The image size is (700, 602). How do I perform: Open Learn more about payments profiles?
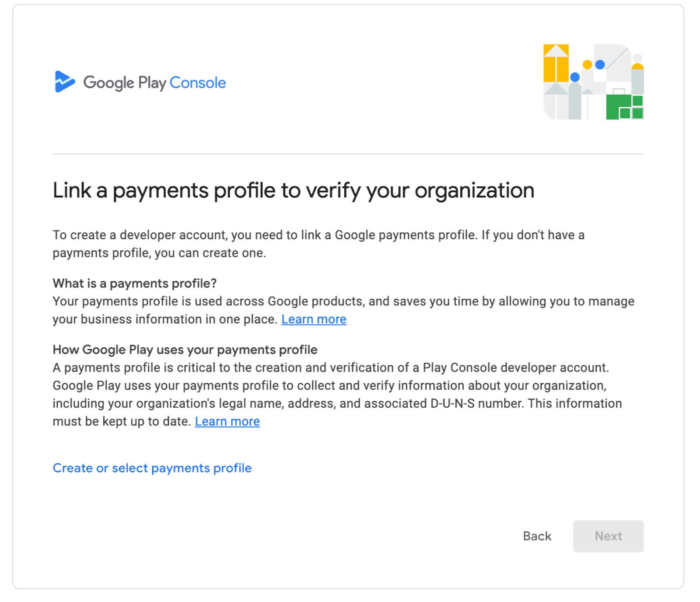coord(314,319)
